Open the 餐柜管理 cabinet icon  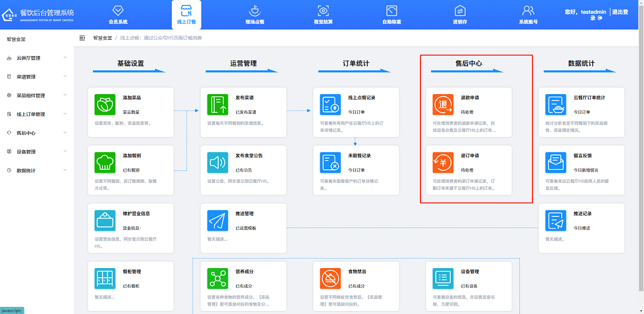(x=105, y=278)
